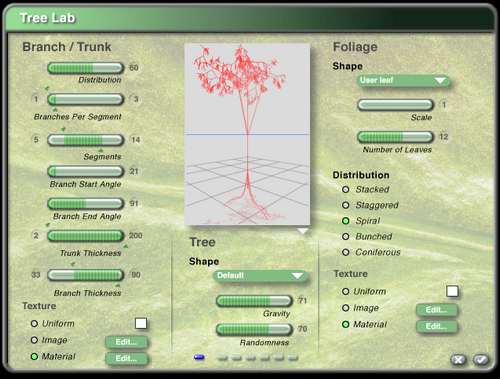Viewport: 500px width, 379px height.
Task: Choose Material texture for Branch / Trunk
Action: [34, 356]
